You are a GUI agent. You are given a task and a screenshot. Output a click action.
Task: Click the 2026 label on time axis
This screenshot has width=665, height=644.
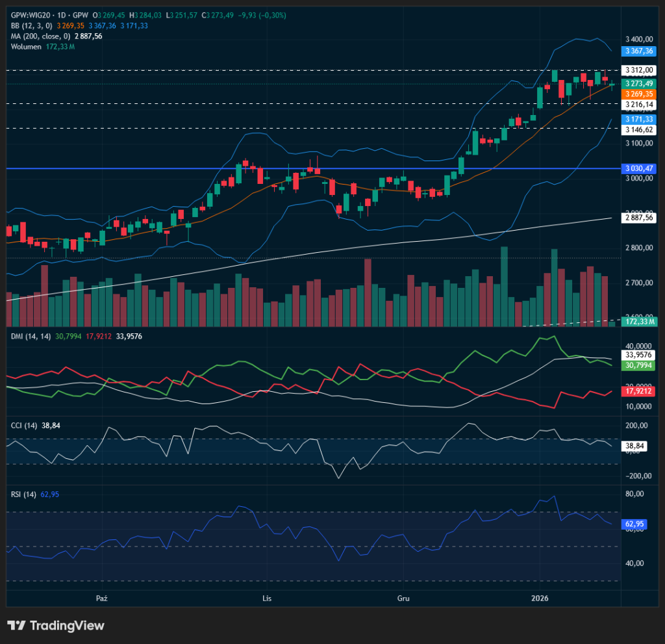pyautogui.click(x=540, y=597)
